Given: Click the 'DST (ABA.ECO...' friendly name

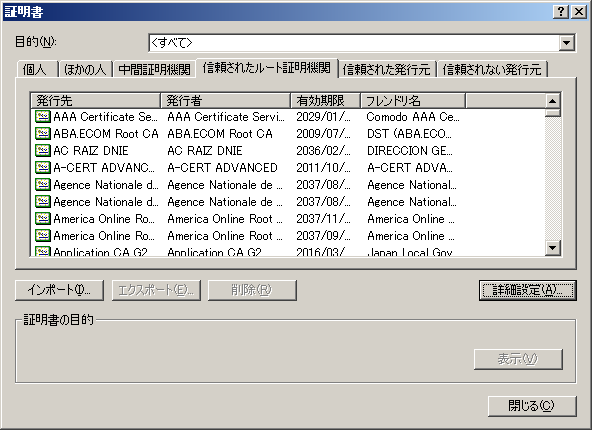Looking at the screenshot, I should click(409, 134).
